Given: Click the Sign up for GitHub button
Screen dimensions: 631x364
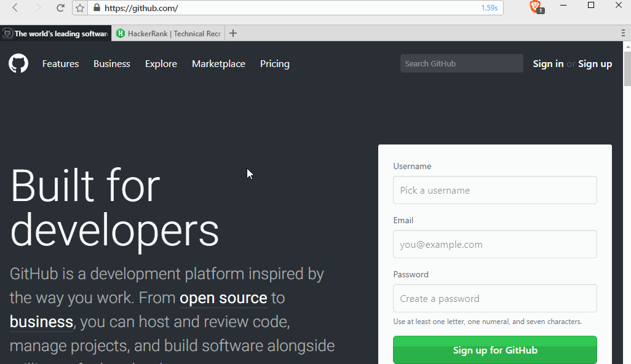Looking at the screenshot, I should tap(495, 350).
